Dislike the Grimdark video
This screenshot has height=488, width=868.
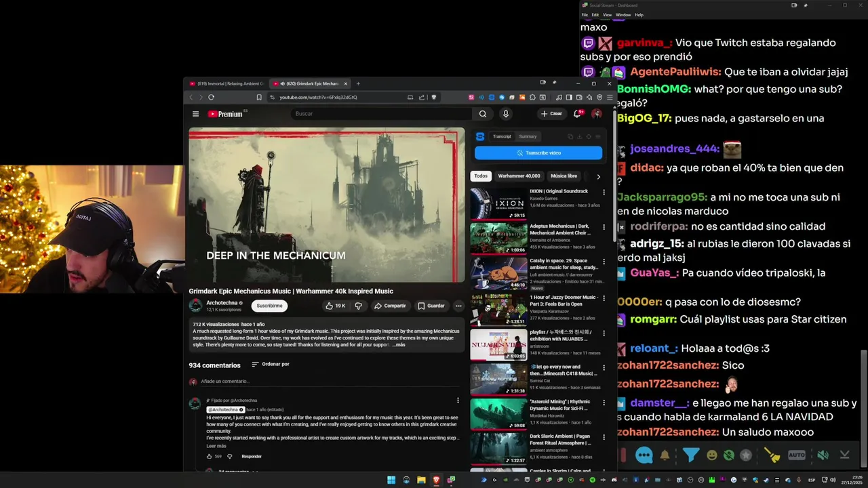point(358,306)
